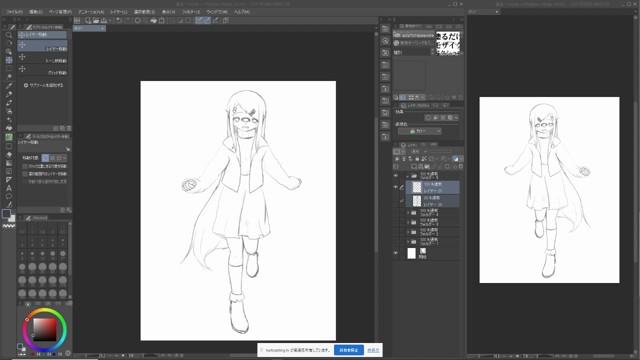Select the Move layer tool in tool palette
640x360 pixels.
point(9,60)
